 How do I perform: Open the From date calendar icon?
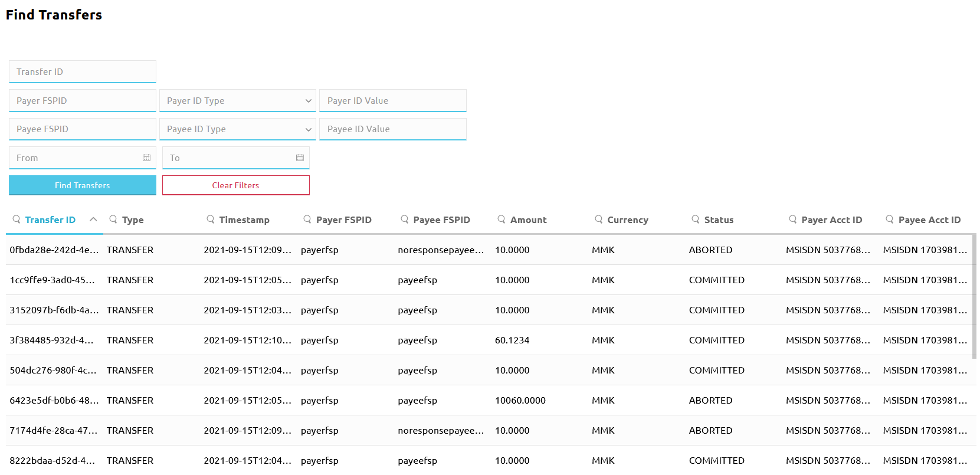146,158
